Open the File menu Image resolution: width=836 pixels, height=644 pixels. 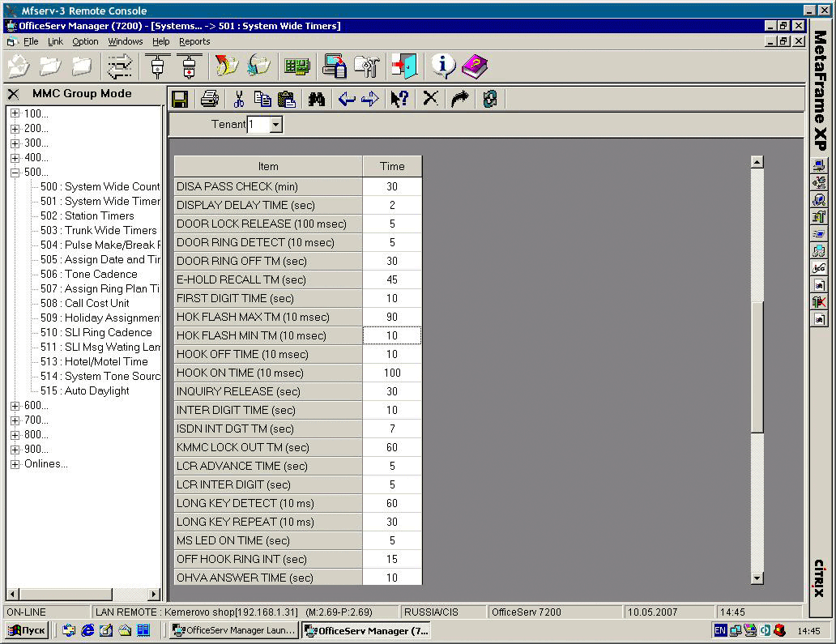coord(31,41)
